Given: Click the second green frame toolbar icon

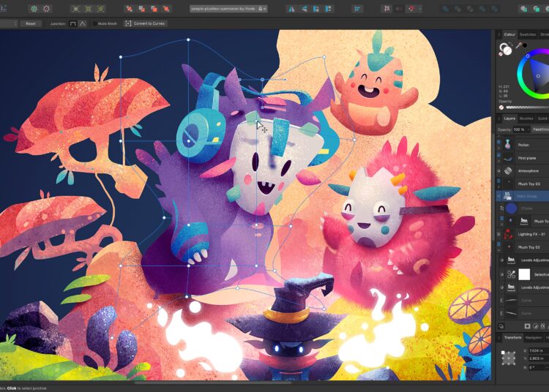Looking at the screenshot, I should pyautogui.click(x=89, y=9).
